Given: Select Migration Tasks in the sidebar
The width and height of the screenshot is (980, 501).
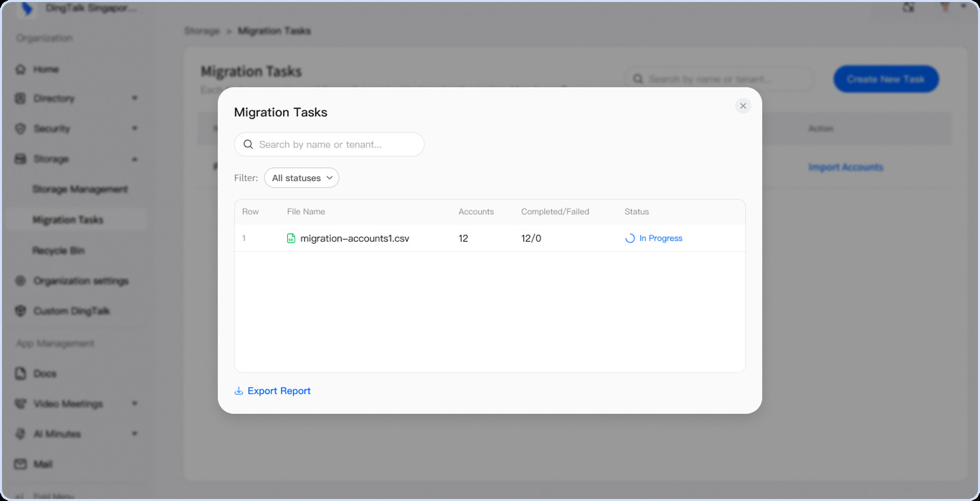Looking at the screenshot, I should point(68,220).
